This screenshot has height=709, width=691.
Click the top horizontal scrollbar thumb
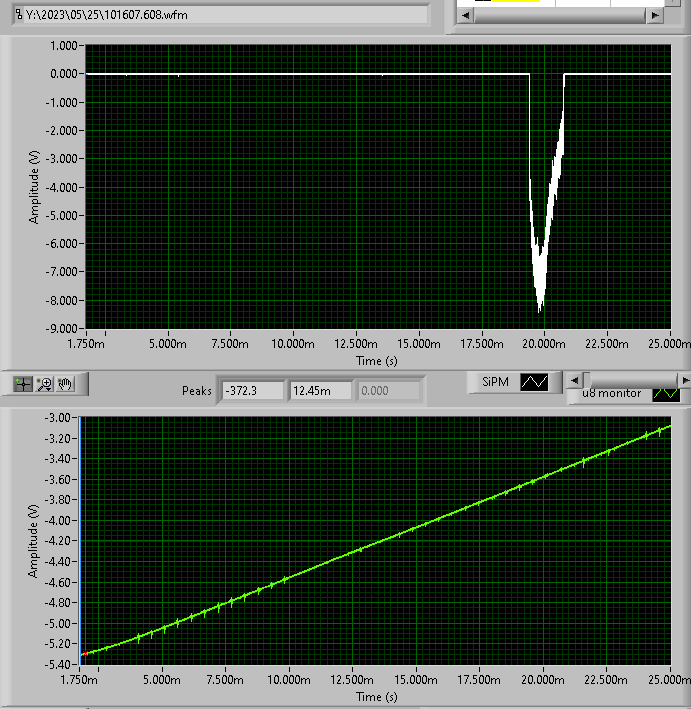click(560, 15)
